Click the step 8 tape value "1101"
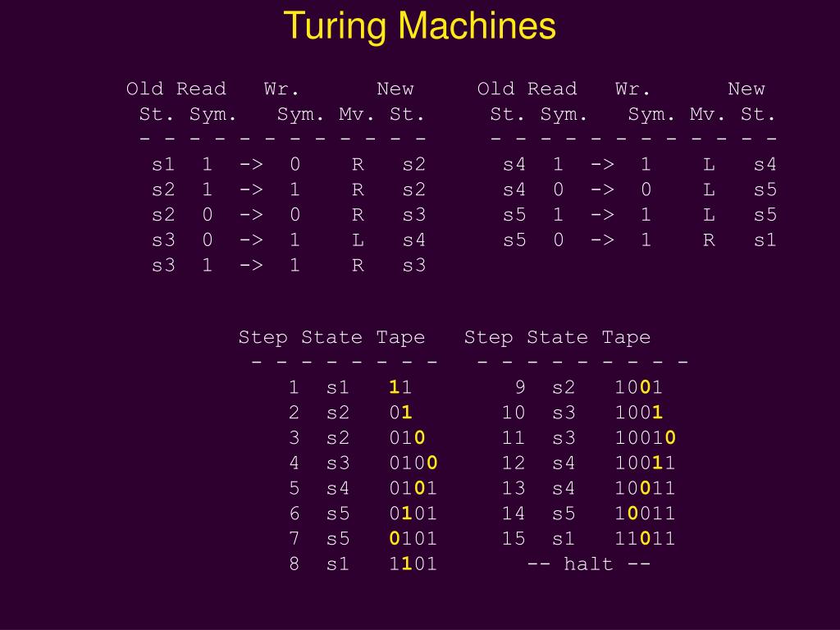 (413, 563)
